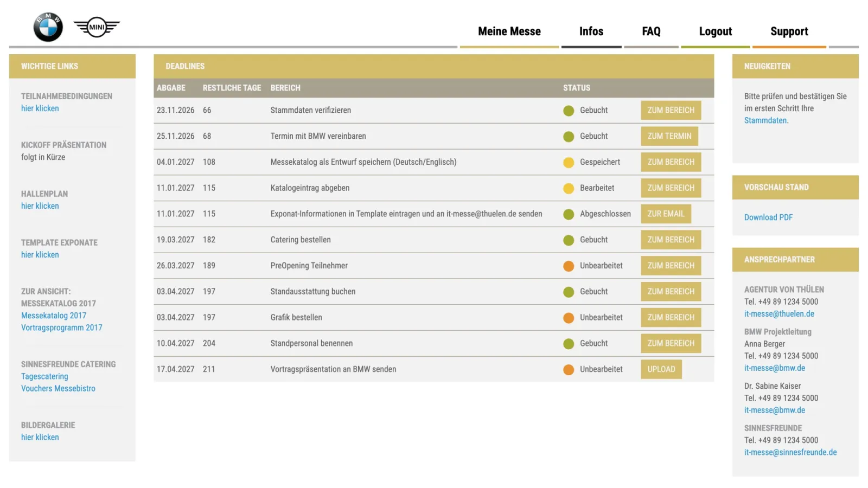Email it-messe@sinnesfreunde.de
Viewport: 868px width, 488px height.
pos(790,452)
